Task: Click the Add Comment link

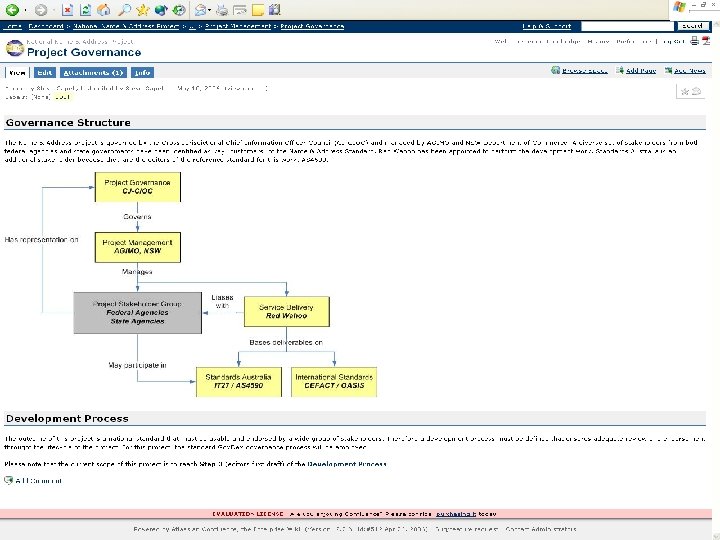Action: coord(39,481)
